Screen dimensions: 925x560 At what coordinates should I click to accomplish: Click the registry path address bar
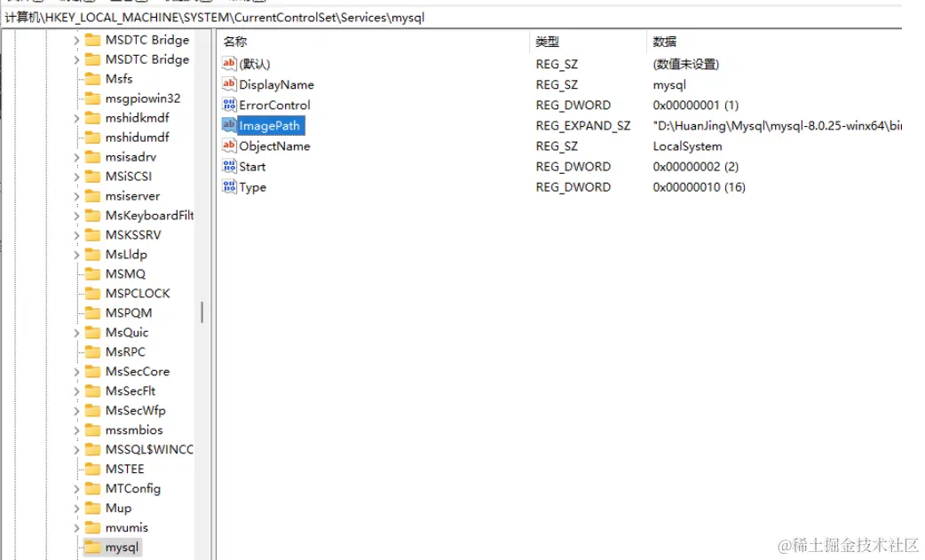coord(452,17)
